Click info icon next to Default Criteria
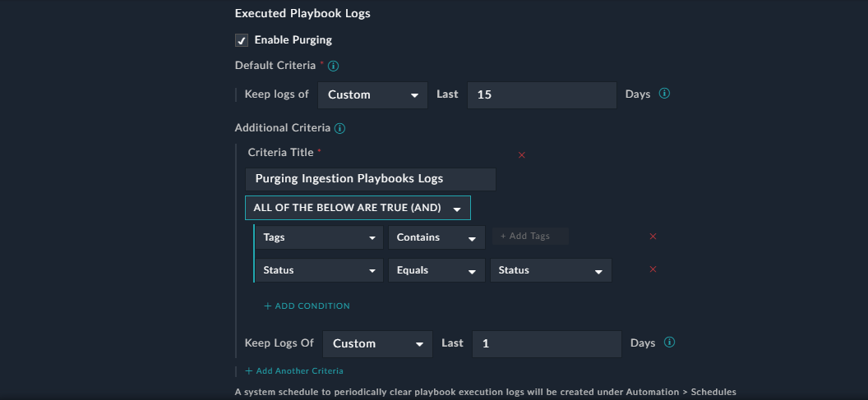This screenshot has width=868, height=400. tap(334, 66)
